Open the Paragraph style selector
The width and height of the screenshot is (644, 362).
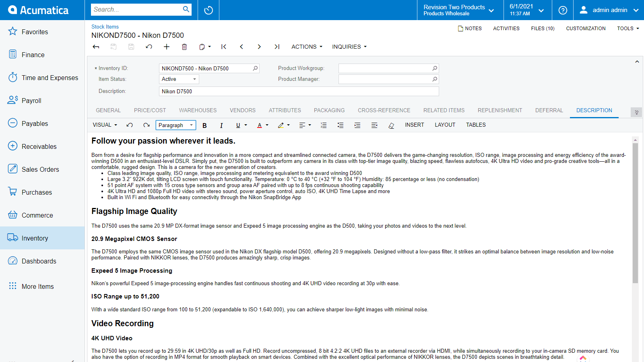click(x=176, y=125)
